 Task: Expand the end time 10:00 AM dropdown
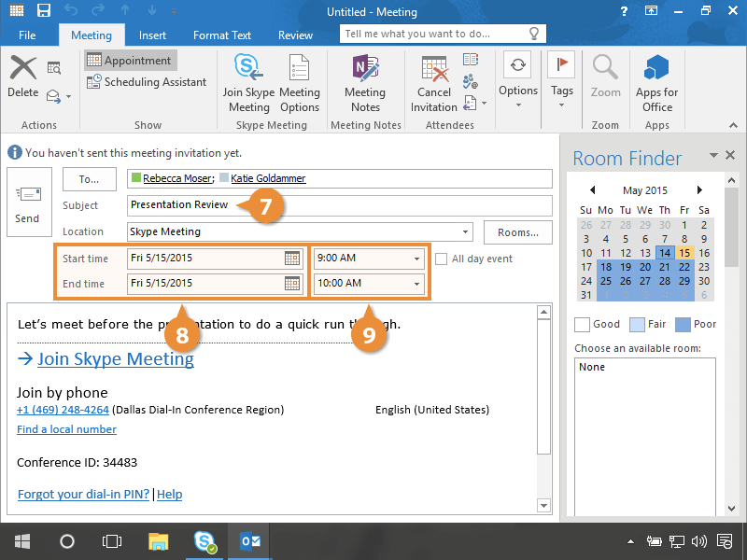(x=416, y=283)
